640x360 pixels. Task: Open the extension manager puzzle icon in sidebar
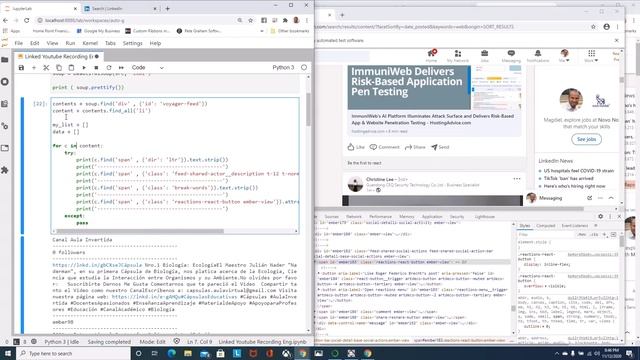(x=5, y=170)
